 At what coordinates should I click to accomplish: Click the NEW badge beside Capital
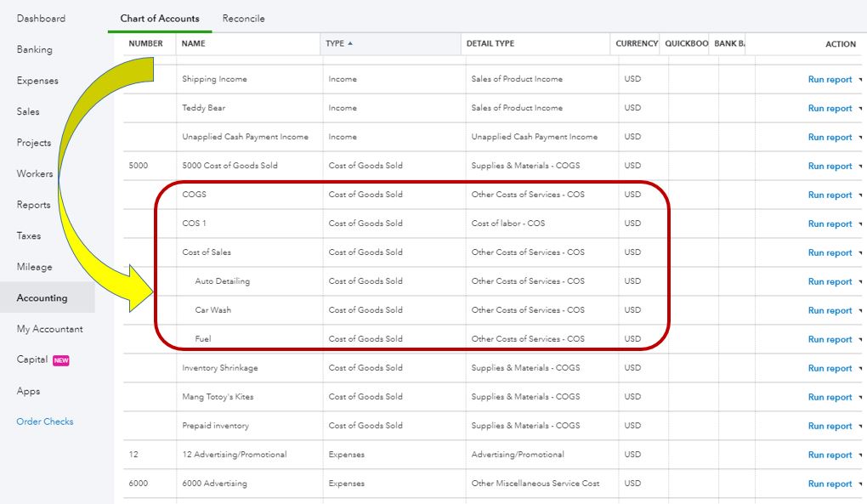point(61,360)
